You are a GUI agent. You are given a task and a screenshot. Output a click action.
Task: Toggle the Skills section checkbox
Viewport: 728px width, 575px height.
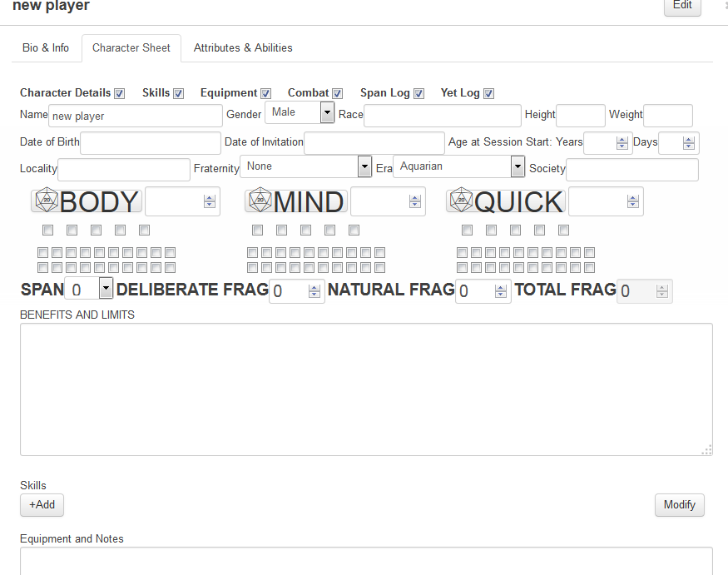click(x=178, y=93)
